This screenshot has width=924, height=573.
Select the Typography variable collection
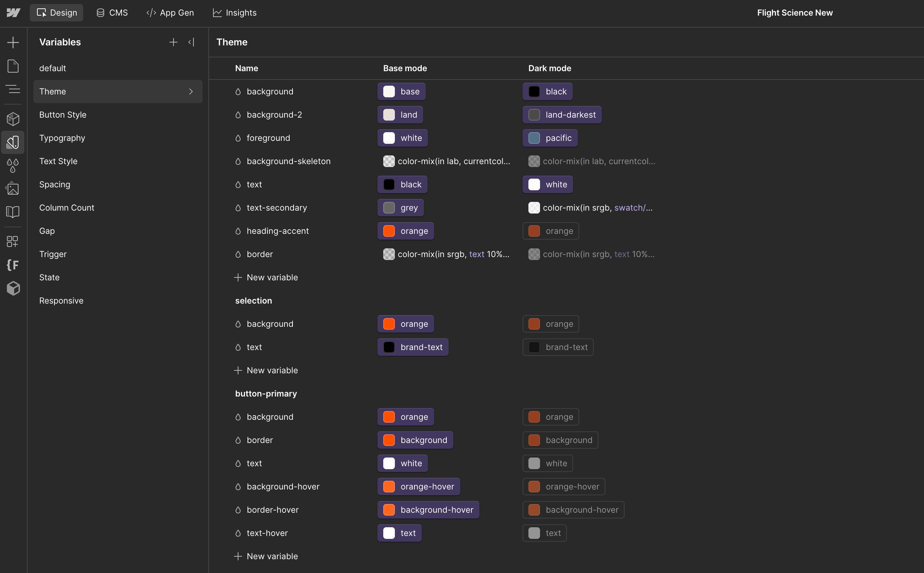click(x=62, y=138)
